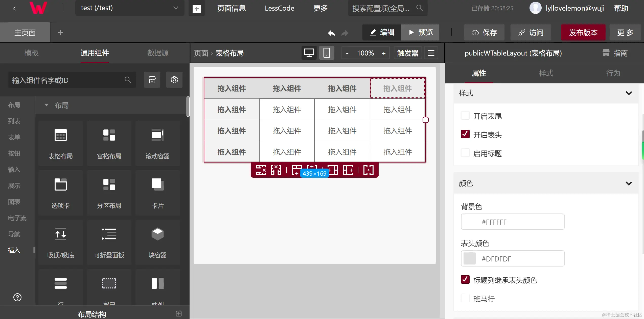The width and height of the screenshot is (644, 319).
Task: Select the 选项卡 component icon
Action: [60, 185]
